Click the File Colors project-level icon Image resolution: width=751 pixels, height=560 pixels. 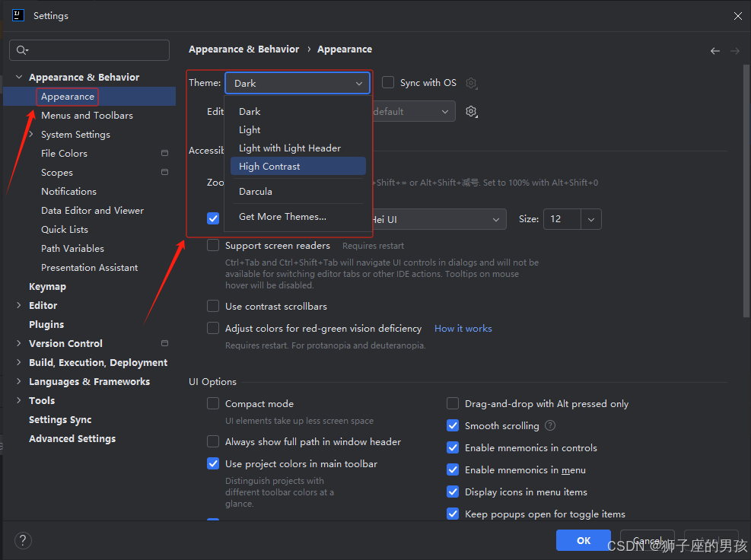(x=165, y=153)
